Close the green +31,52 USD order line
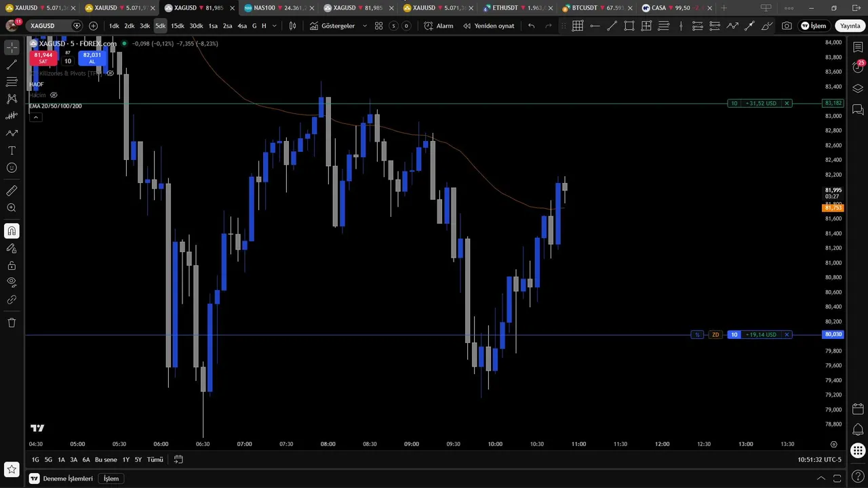Image resolution: width=868 pixels, height=488 pixels. [x=787, y=104]
